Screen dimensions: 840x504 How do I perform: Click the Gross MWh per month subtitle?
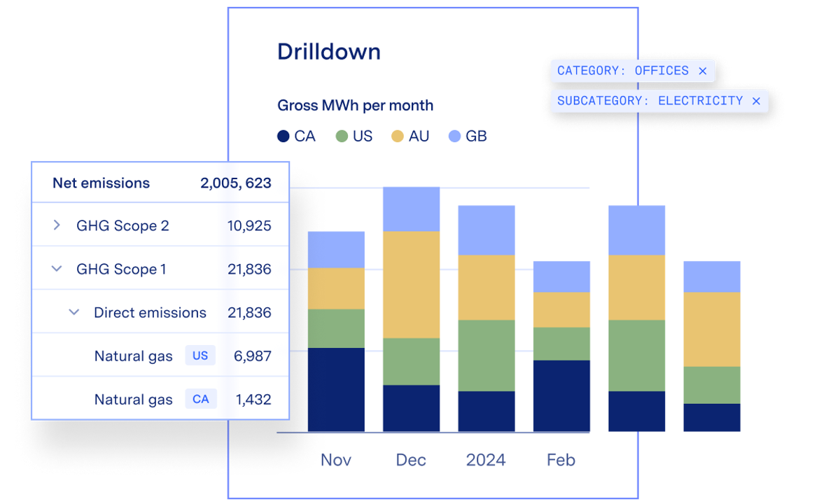[356, 105]
